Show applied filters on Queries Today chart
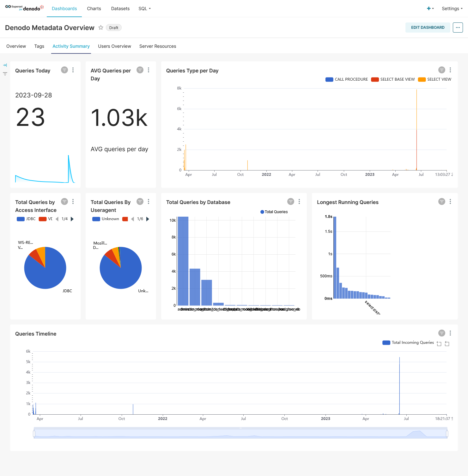The width and height of the screenshot is (468, 476). click(64, 70)
